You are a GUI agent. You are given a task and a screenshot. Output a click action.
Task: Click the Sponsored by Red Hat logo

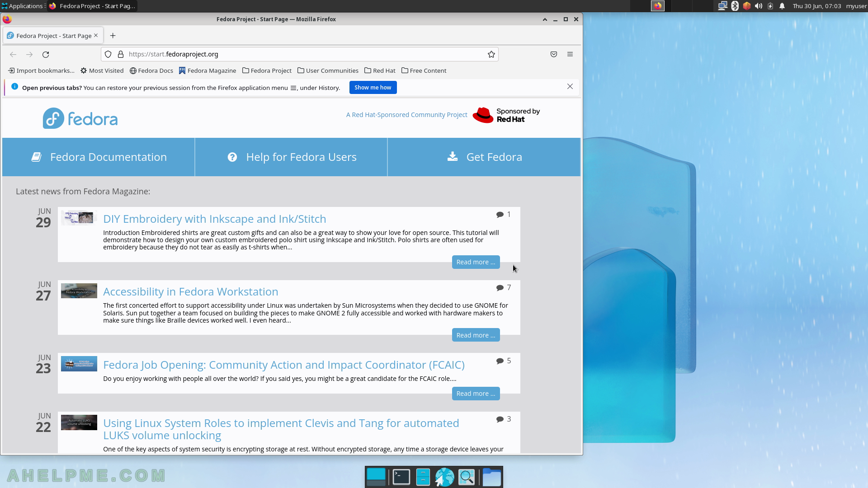506,115
